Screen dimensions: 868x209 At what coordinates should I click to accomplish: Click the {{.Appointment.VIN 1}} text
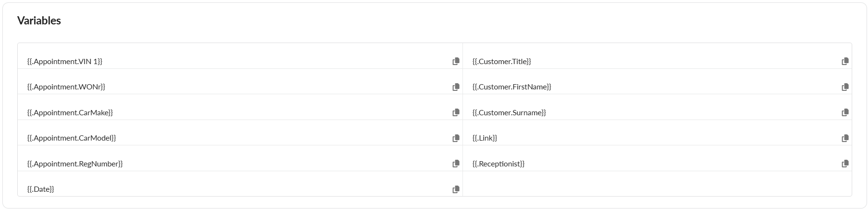coord(65,61)
